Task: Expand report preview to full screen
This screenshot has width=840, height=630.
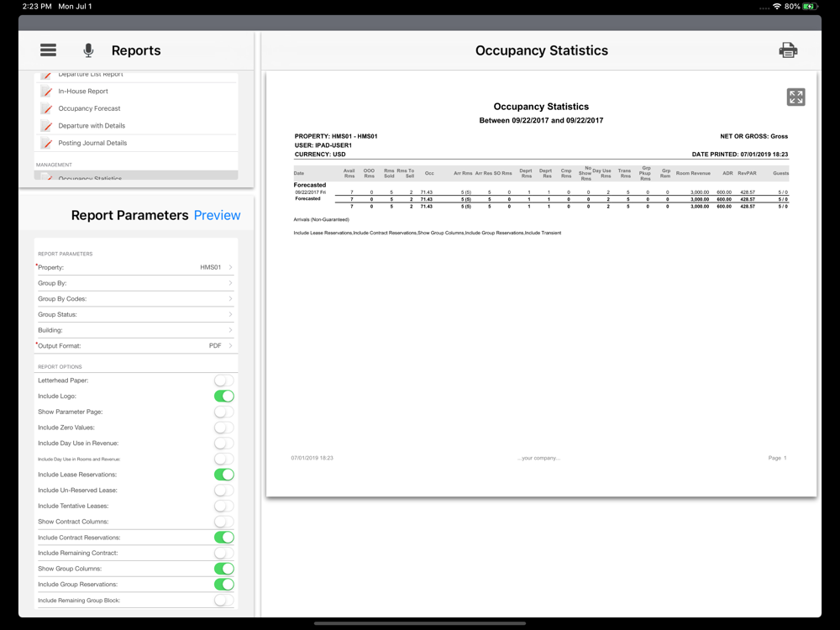Action: pyautogui.click(x=795, y=97)
